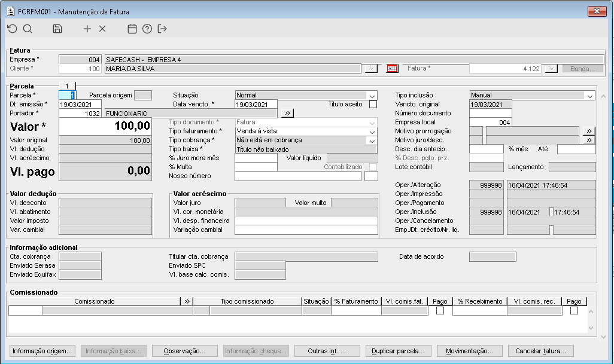
Task: Click the Fatura number field 4.122
Action: tap(506, 69)
